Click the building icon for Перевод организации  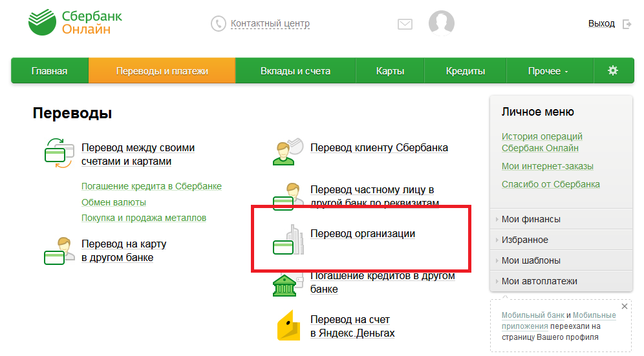tap(288, 240)
